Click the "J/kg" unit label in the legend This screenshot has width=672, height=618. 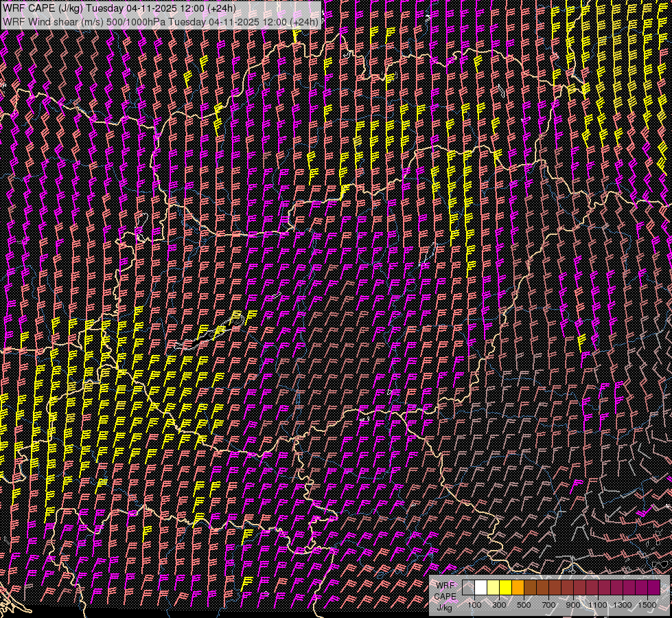pos(445,607)
